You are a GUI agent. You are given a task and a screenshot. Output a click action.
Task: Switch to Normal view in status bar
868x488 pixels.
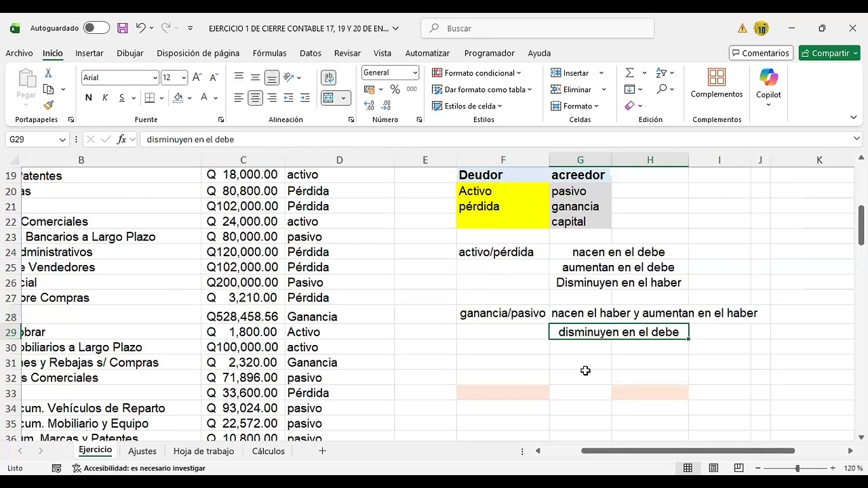688,468
